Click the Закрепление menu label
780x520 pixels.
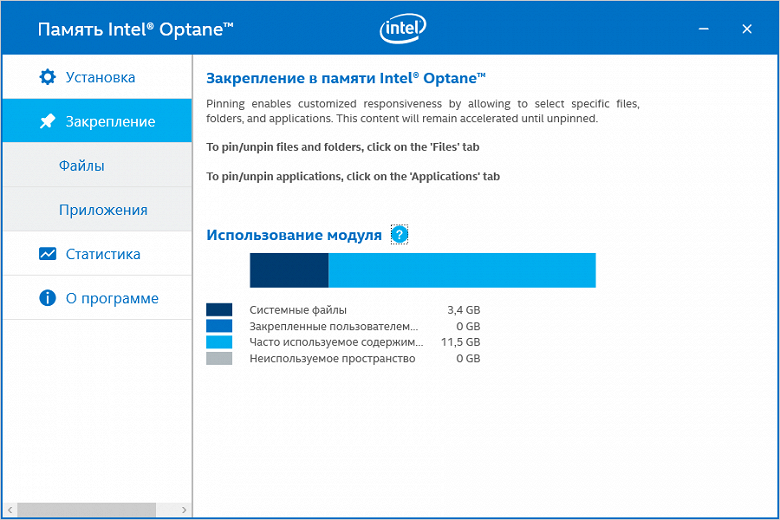pyautogui.click(x=110, y=122)
